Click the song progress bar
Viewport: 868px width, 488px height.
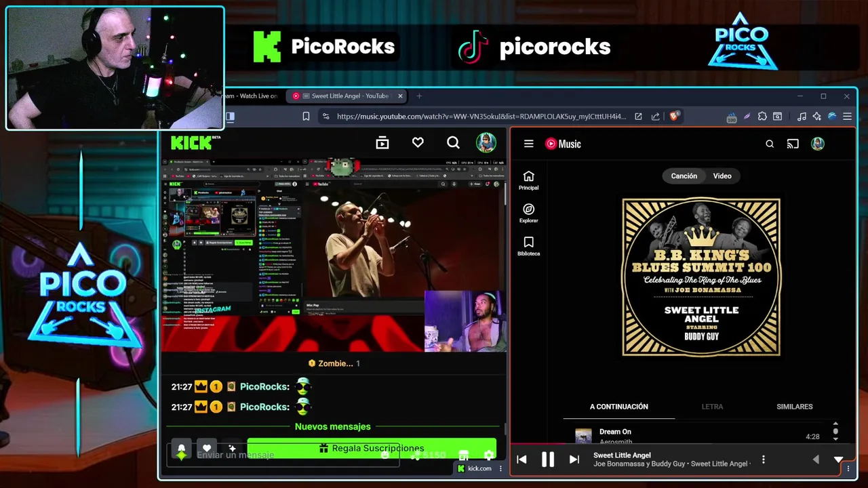(x=682, y=445)
